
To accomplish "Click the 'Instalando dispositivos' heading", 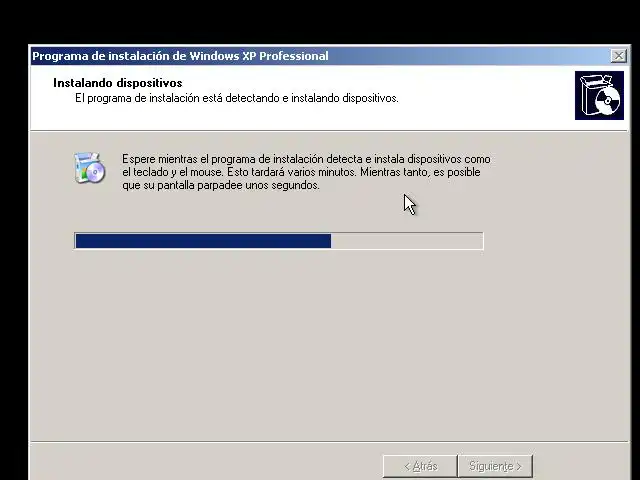I will tap(118, 83).
